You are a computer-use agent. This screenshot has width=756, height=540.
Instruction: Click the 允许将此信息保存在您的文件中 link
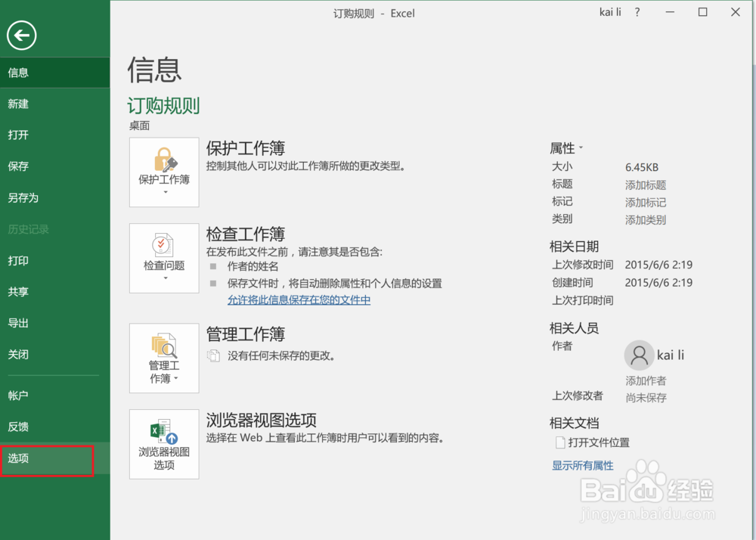pos(299,300)
